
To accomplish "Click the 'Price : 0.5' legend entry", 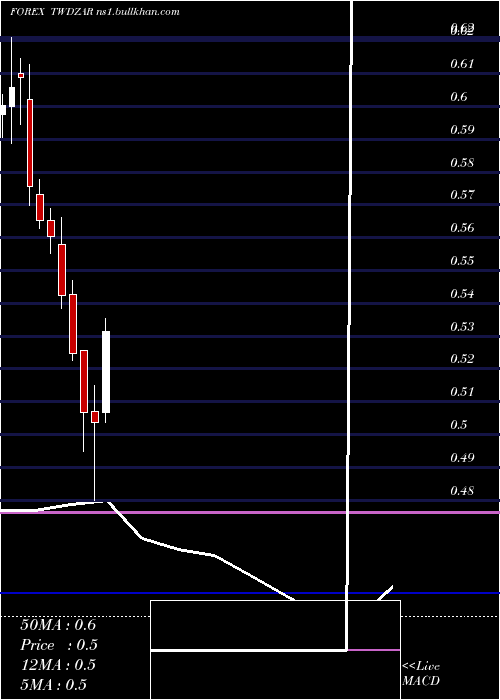I will point(59,645).
